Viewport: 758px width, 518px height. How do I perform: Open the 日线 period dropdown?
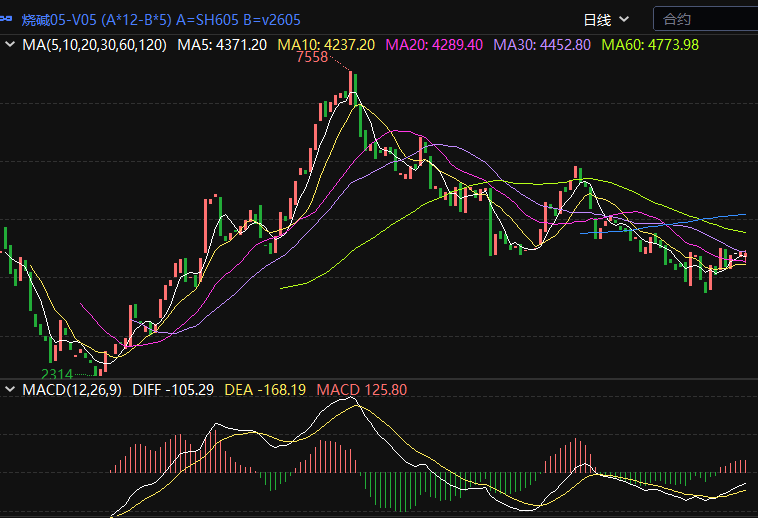pyautogui.click(x=625, y=19)
